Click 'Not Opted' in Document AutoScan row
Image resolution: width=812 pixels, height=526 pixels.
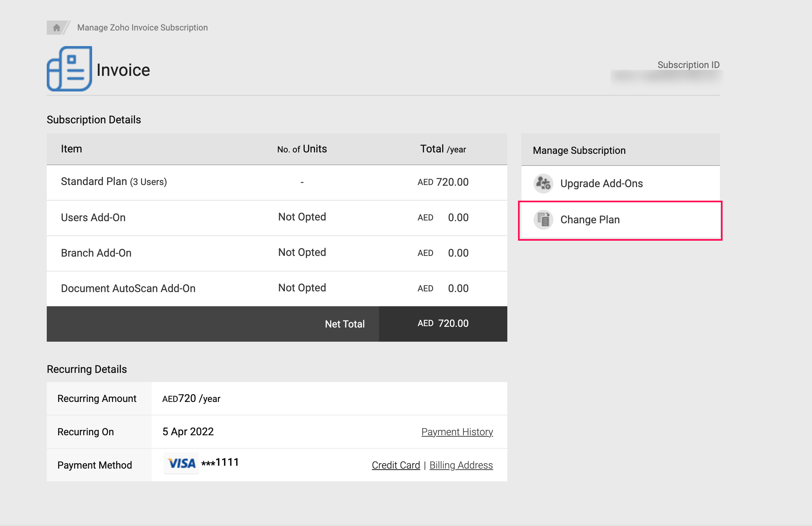[302, 287]
